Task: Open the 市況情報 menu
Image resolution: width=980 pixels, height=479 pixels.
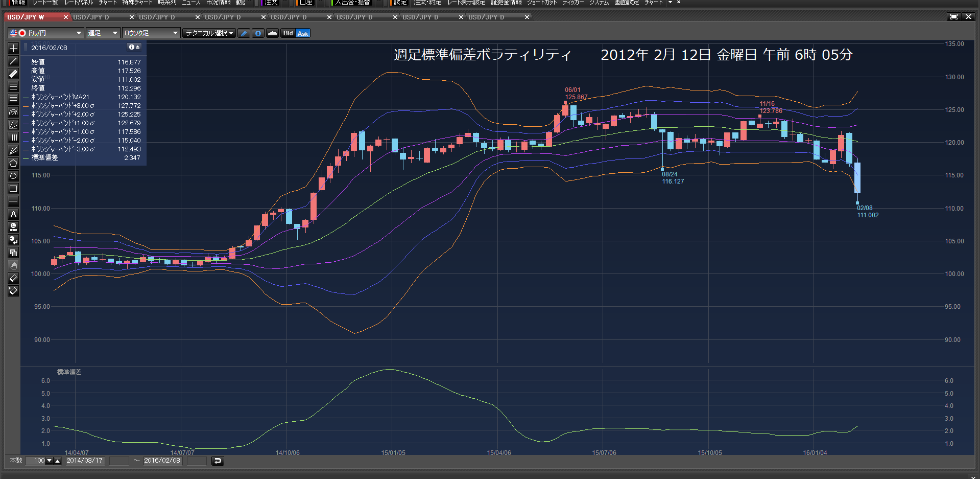Action: pos(219,3)
